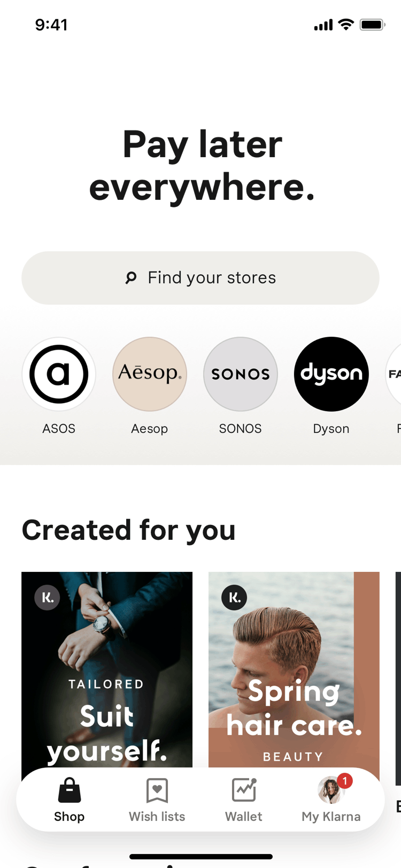Tap the partially visible store logo at right edge
The image size is (401, 868).
pos(395,374)
